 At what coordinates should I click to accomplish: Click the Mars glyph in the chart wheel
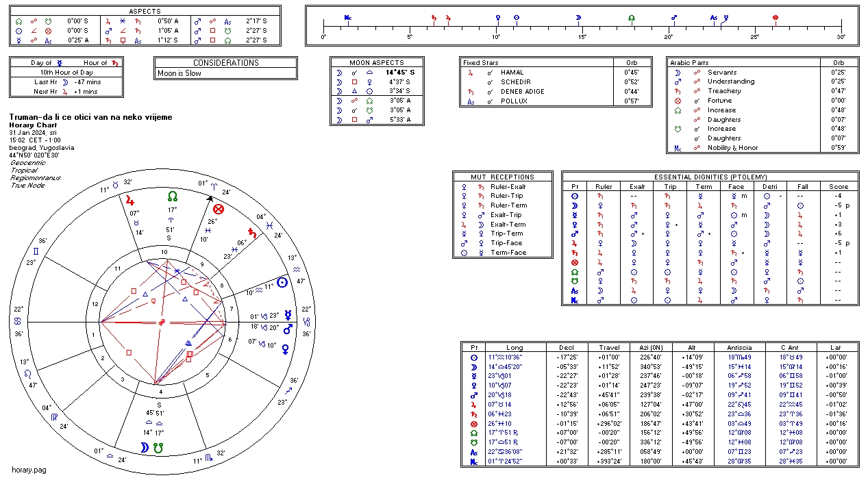(288, 328)
